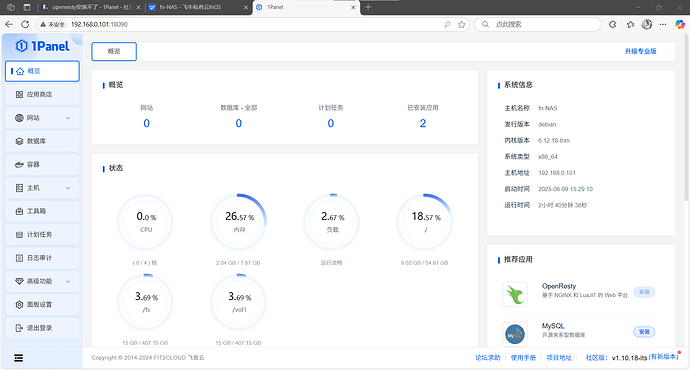
Task: Install OpenResty with its 安装 button
Action: 644,292
